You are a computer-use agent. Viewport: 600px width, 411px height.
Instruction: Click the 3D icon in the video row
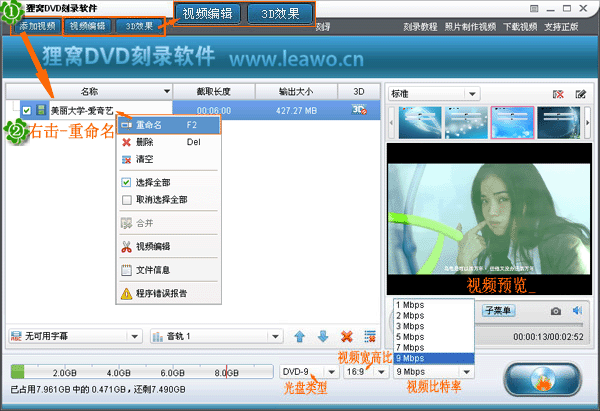(x=359, y=110)
